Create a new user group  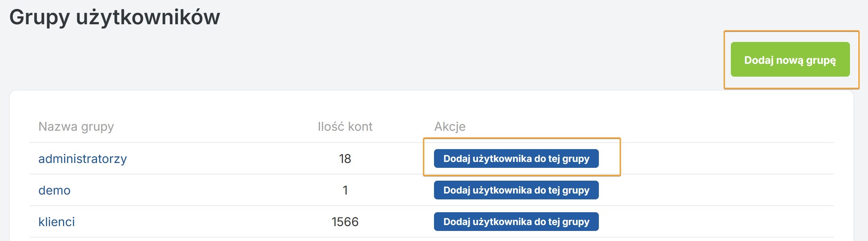(x=790, y=60)
